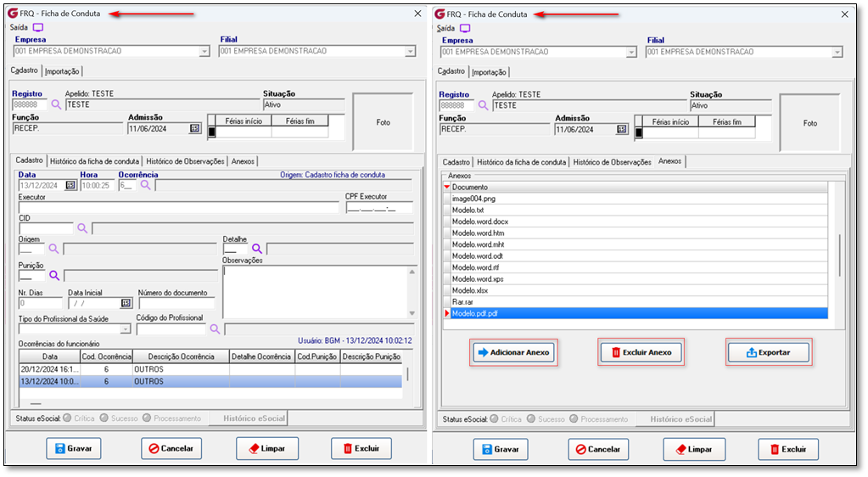
Task: Open the Data calendar picker showing 13/12/2024
Action: click(x=70, y=185)
